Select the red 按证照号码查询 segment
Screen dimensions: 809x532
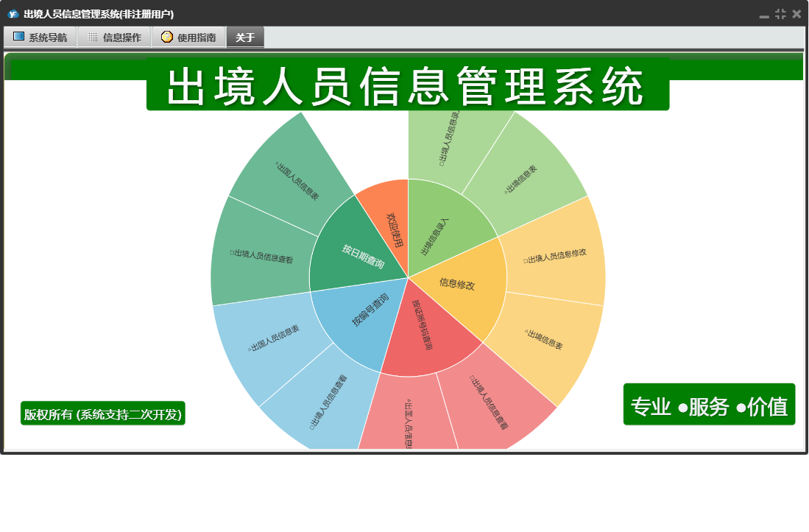click(423, 330)
